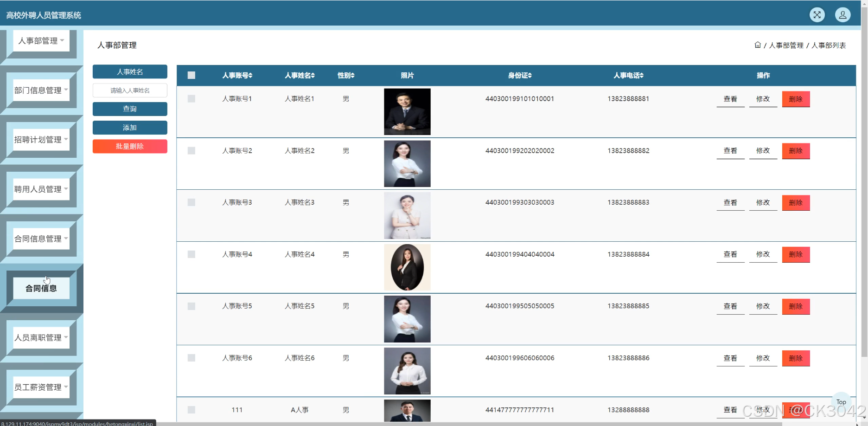This screenshot has height=426, width=868.
Task: Open photo thumbnail of 人事姓名6
Action: point(407,371)
